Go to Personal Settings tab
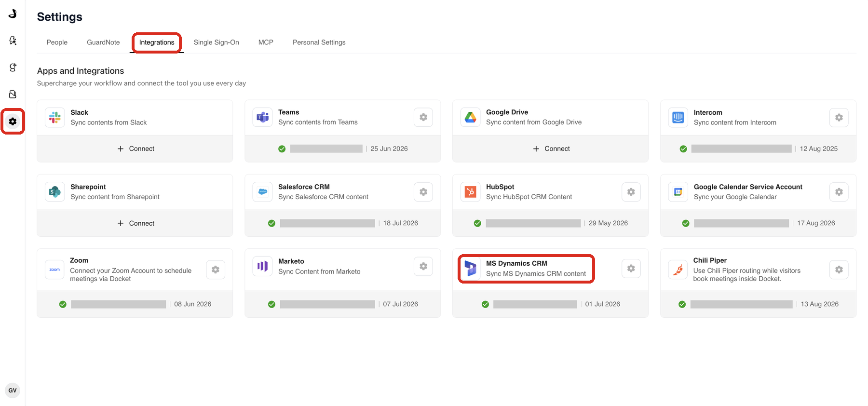Viewport: 868px width, 406px height. click(319, 42)
